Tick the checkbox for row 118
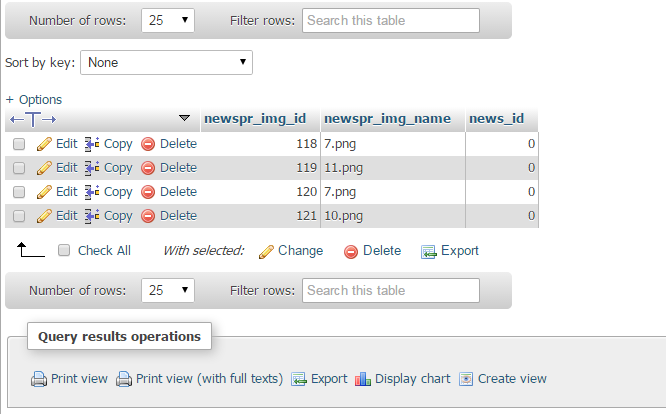Viewport: 666px width, 414px height. (19, 144)
